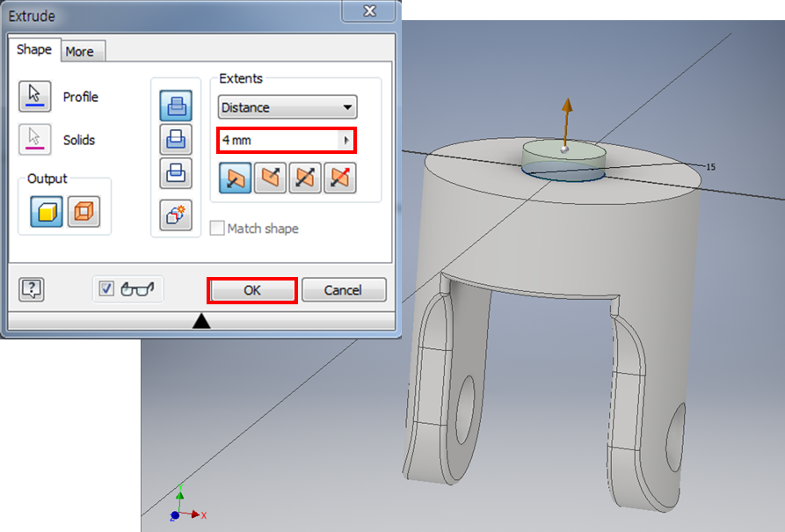
Task: Open the Extrude dialog help
Action: coord(32,289)
